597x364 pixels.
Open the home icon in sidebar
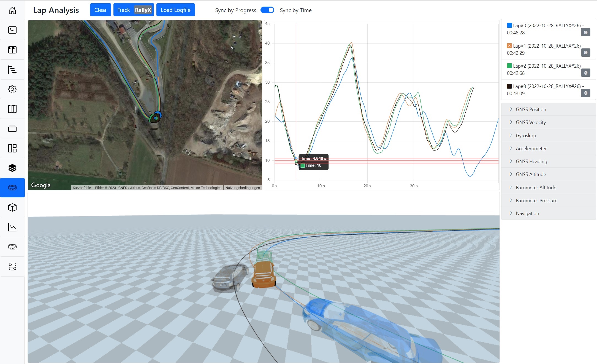[x=12, y=10]
